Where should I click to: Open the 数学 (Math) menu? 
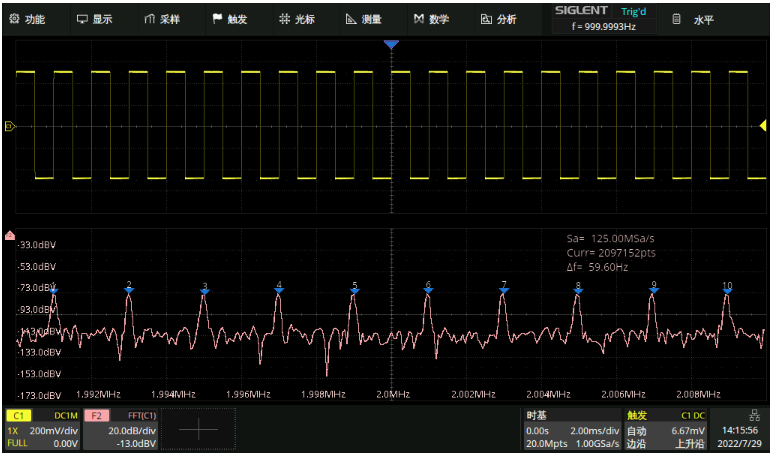coord(431,19)
